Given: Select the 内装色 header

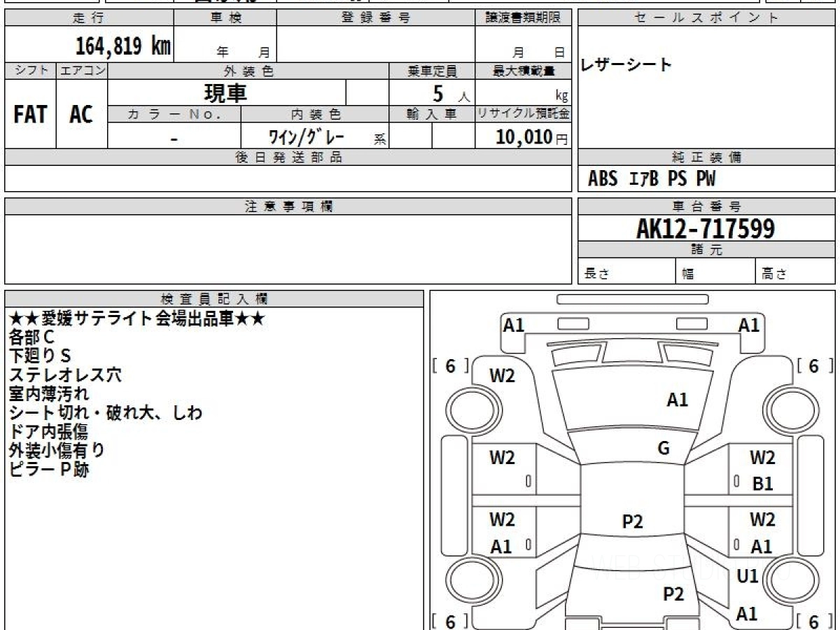Looking at the screenshot, I should click(x=316, y=114).
